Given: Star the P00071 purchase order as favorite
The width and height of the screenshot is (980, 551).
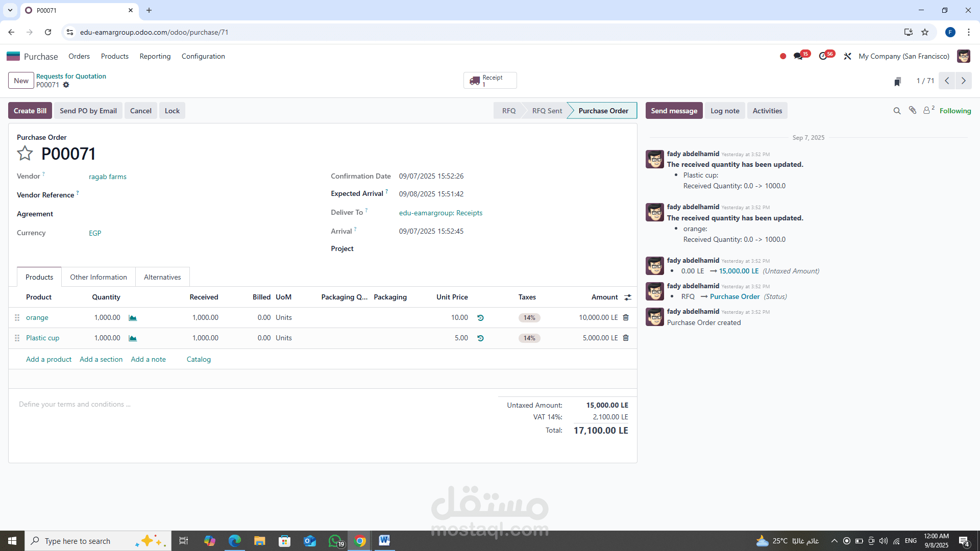Looking at the screenshot, I should 24,153.
